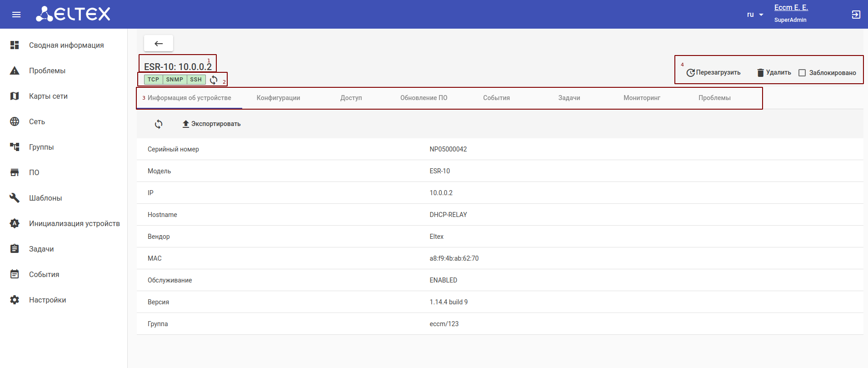This screenshot has width=868, height=368.
Task: Click the device title ESR-10: 10.0.0.2
Action: tap(178, 66)
